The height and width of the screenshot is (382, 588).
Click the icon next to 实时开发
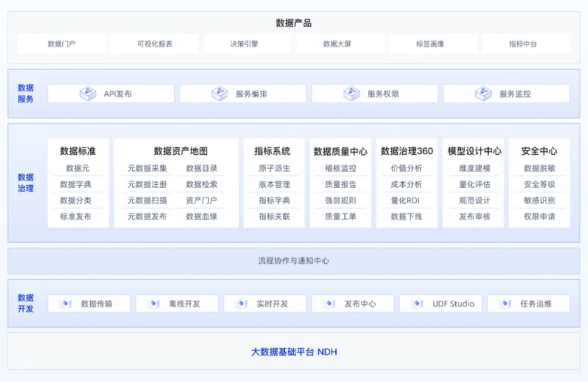click(x=242, y=304)
